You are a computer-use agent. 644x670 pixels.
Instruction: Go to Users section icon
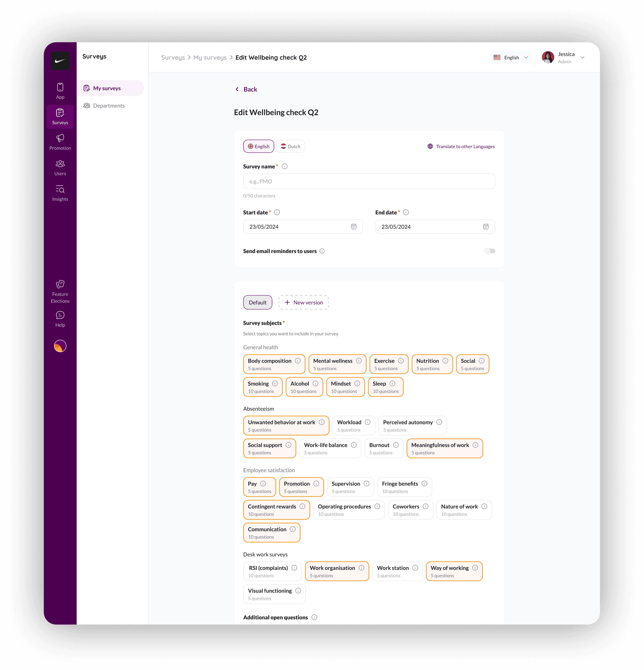[x=60, y=163]
